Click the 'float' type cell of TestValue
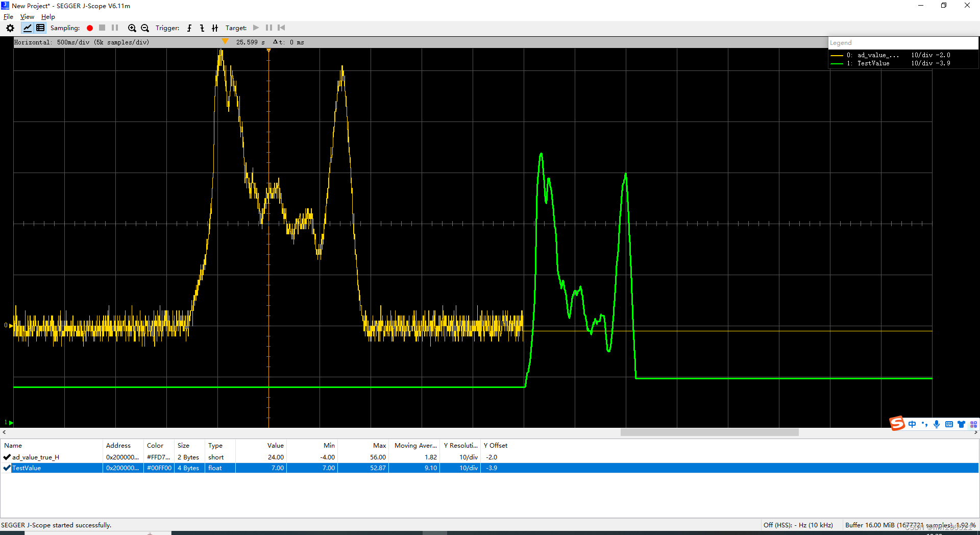Screen dimensions: 980x535 pyautogui.click(x=220, y=468)
